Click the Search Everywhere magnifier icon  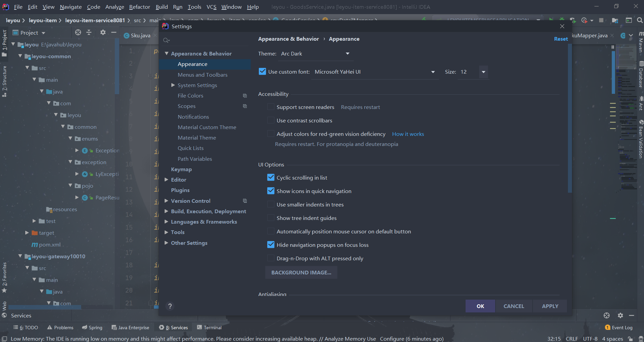point(640,21)
